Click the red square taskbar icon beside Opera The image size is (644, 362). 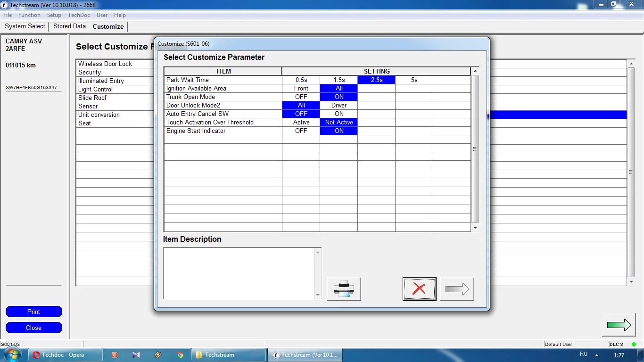115,355
